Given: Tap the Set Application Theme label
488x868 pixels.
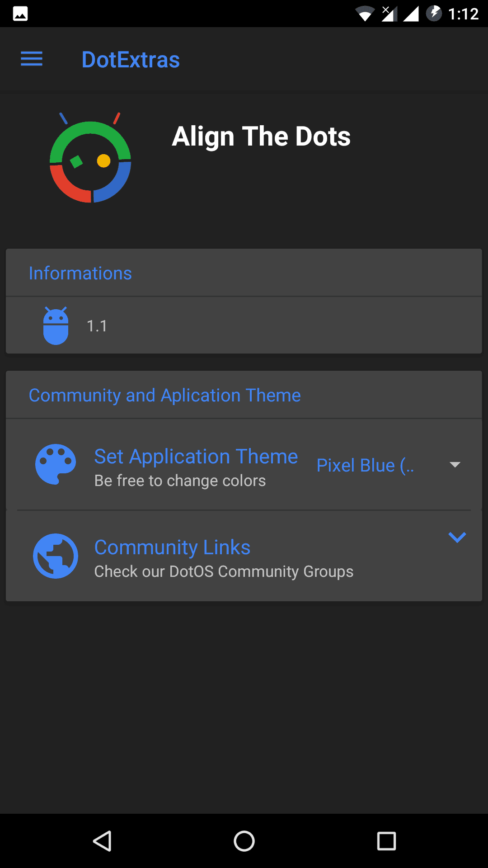Looking at the screenshot, I should (x=196, y=456).
